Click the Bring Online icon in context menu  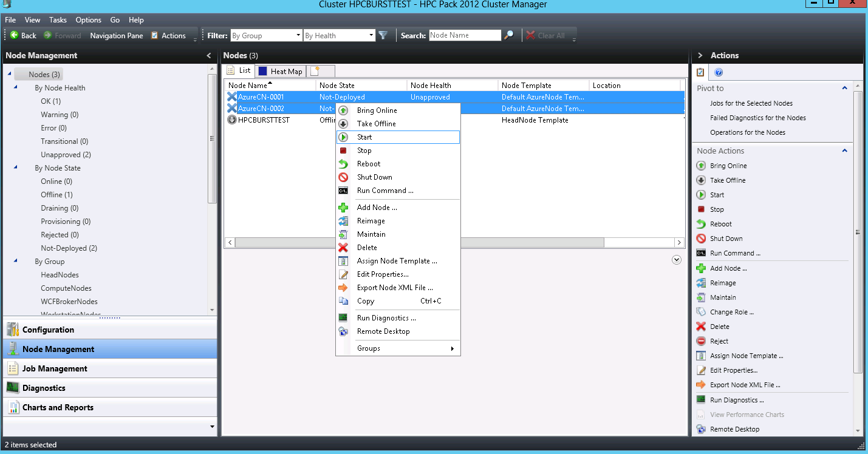(x=343, y=110)
